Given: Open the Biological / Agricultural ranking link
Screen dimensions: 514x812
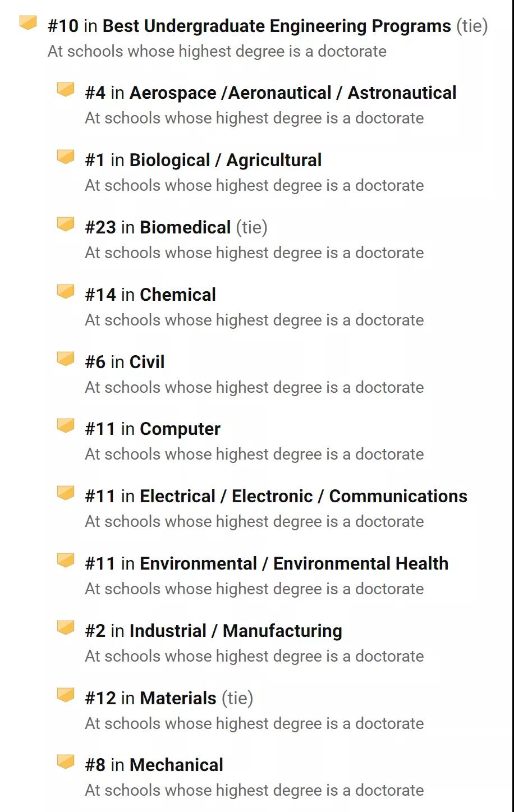Looking at the screenshot, I should pyautogui.click(x=226, y=160).
